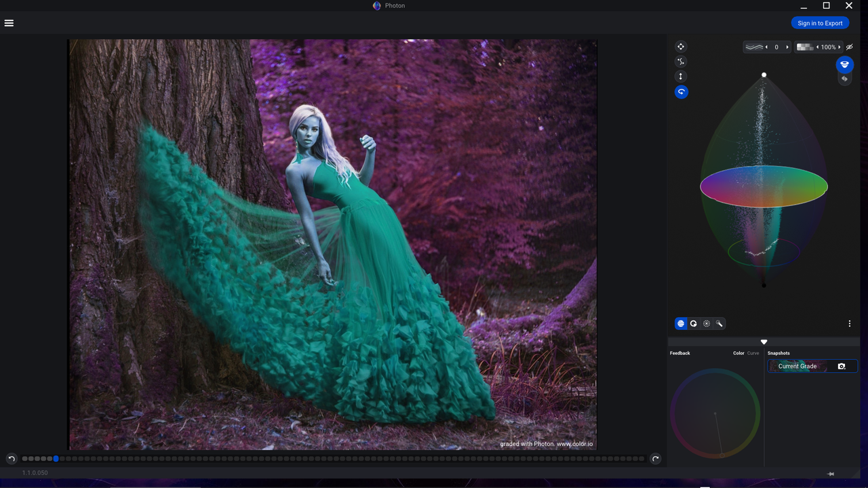This screenshot has height=488, width=868.
Task: Click the Photon logo in title bar
Action: click(x=376, y=5)
